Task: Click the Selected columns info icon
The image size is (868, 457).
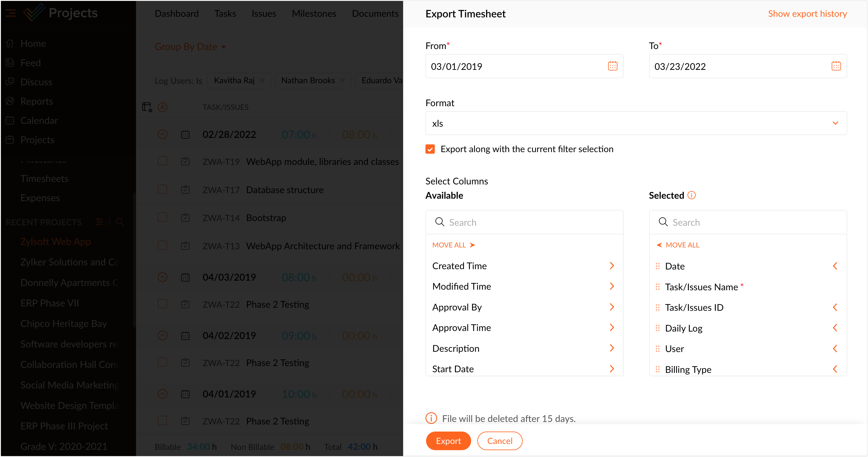Action: pos(691,195)
